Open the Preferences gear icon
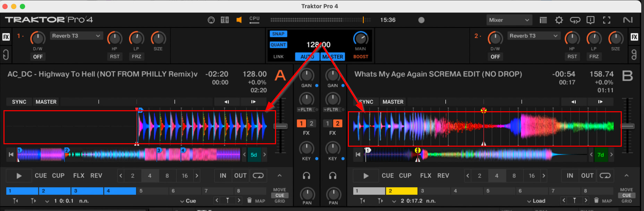644x211 pixels. pos(559,20)
